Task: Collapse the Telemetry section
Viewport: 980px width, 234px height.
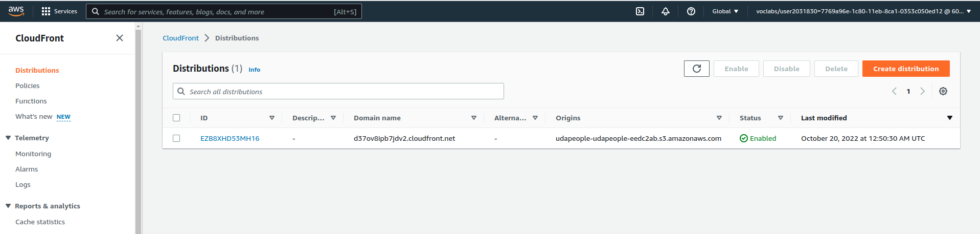Action: [8, 138]
